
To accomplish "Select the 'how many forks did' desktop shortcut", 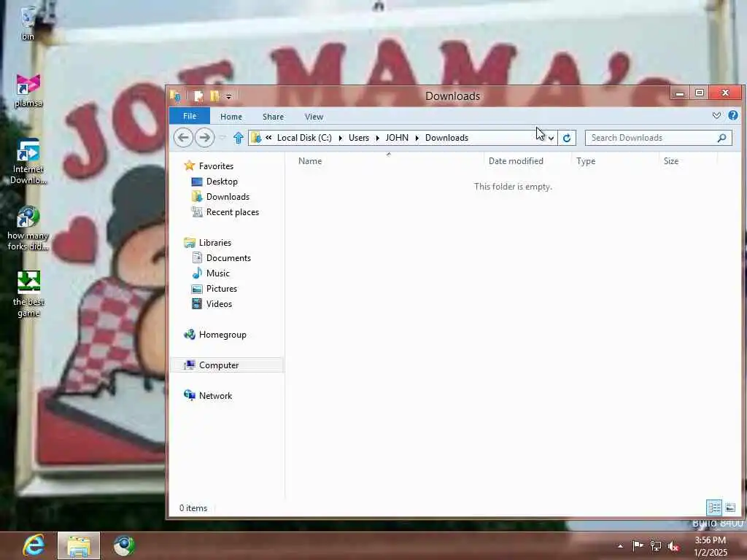I will point(28,228).
